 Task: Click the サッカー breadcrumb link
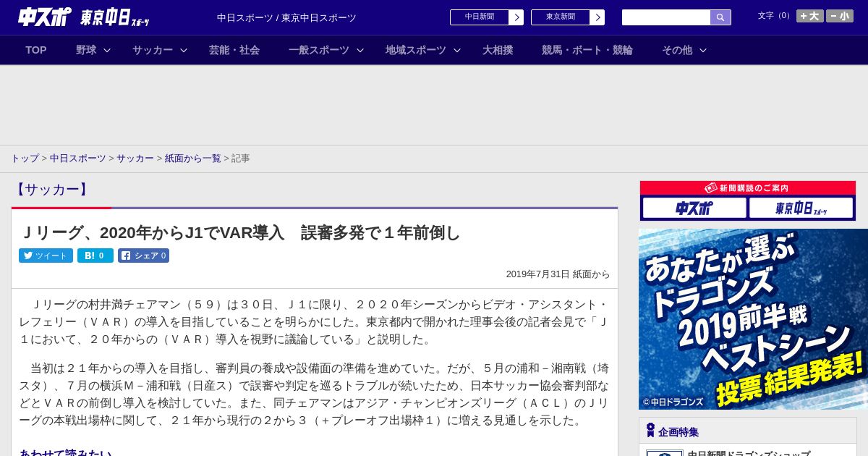point(135,158)
